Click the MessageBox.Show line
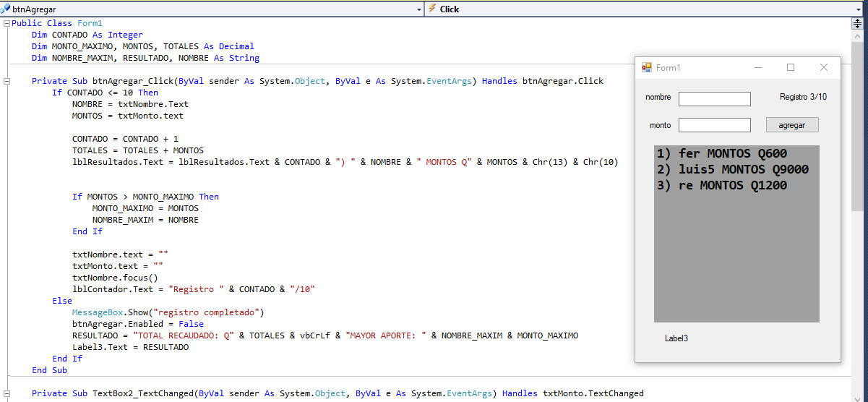The image size is (868, 402). click(168, 312)
